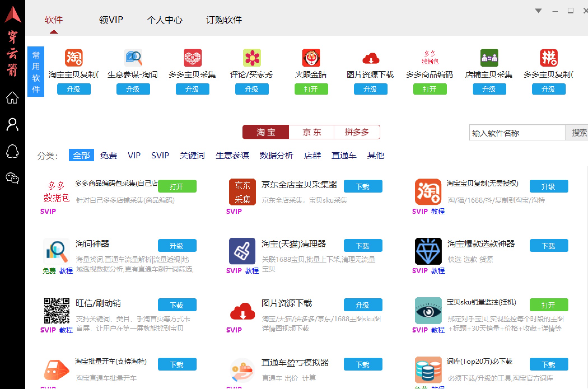The image size is (588, 389).
Task: Open 教程 link under 淘宝(天猫)清理器
Action: coord(252,271)
